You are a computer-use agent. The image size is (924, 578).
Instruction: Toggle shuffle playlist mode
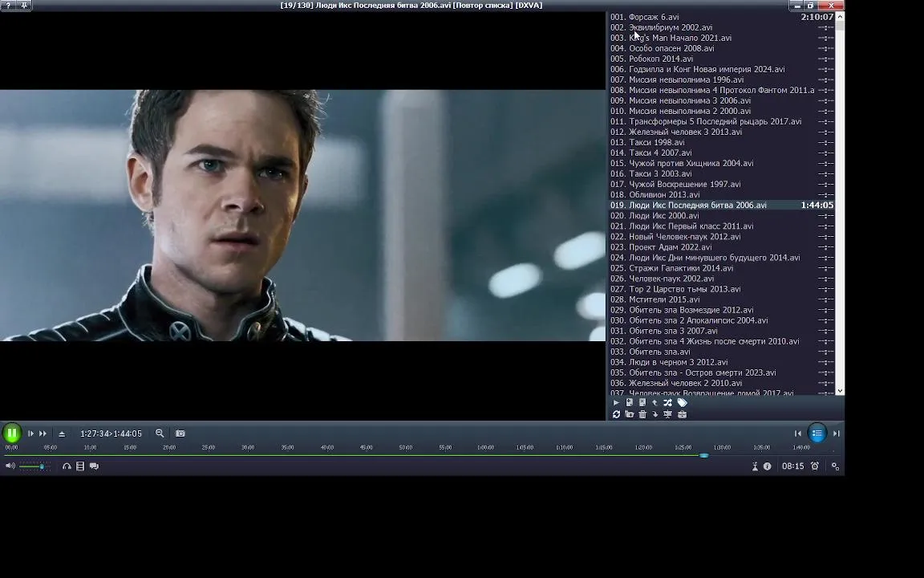coord(667,403)
